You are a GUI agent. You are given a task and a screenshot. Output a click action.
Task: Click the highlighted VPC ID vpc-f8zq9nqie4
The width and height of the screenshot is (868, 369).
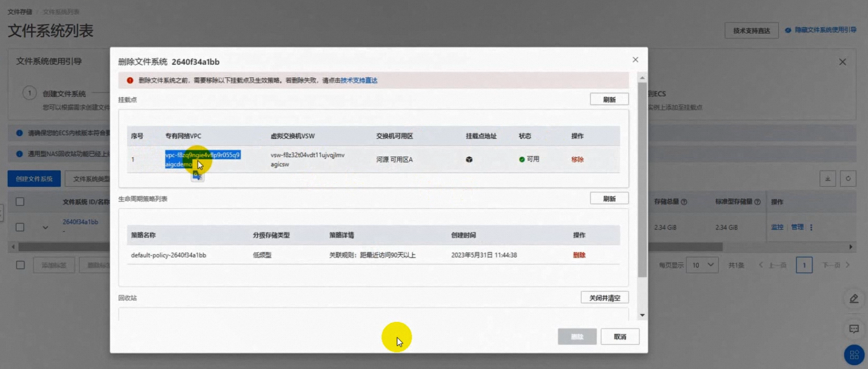point(203,160)
